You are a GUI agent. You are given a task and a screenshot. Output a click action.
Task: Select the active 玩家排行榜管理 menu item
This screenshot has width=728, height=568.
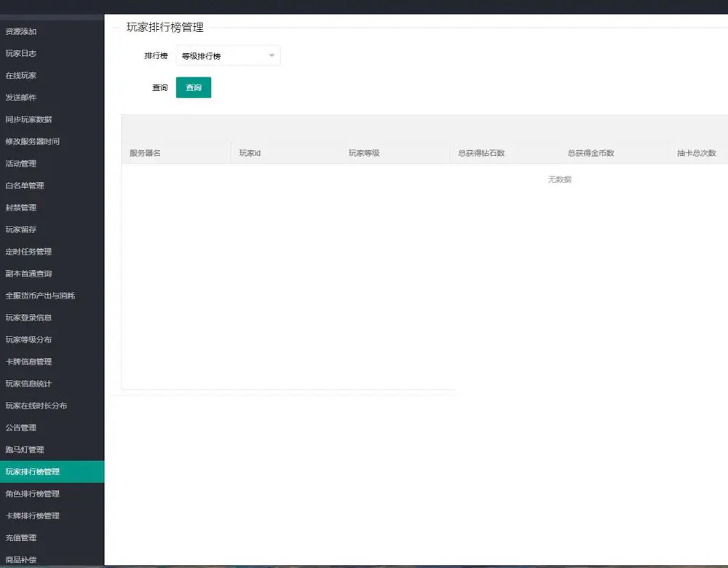(52, 472)
